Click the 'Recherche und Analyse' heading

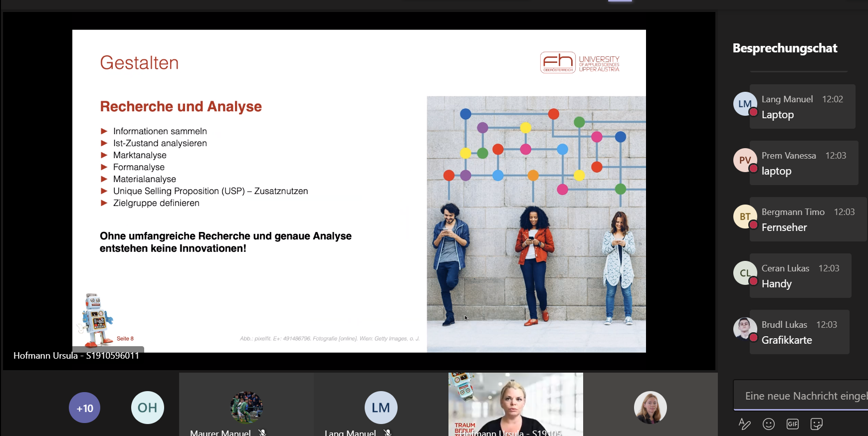pos(181,106)
